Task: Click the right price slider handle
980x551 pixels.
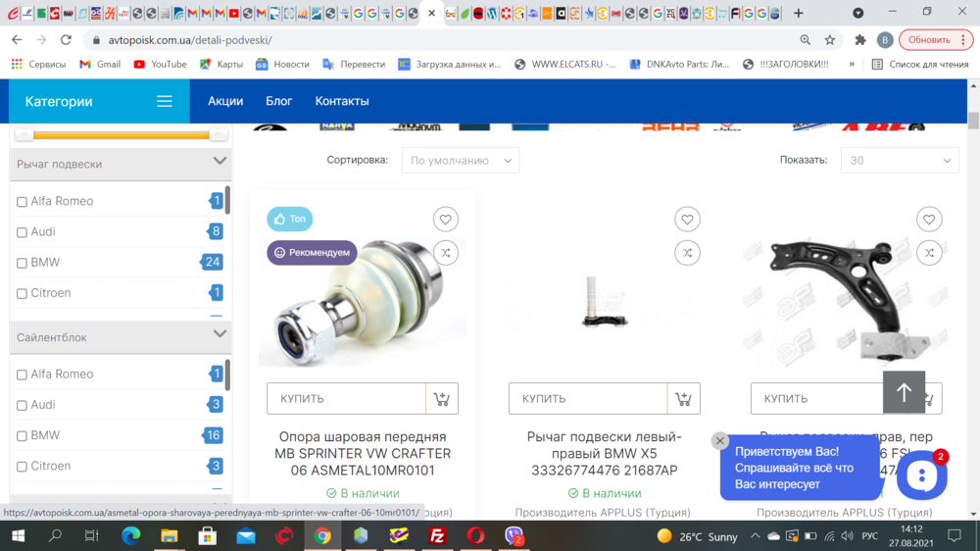Action: 219,134
